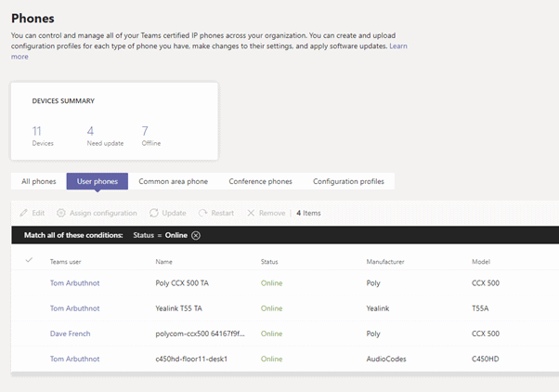Click the 4 Need update summary count

[90, 131]
